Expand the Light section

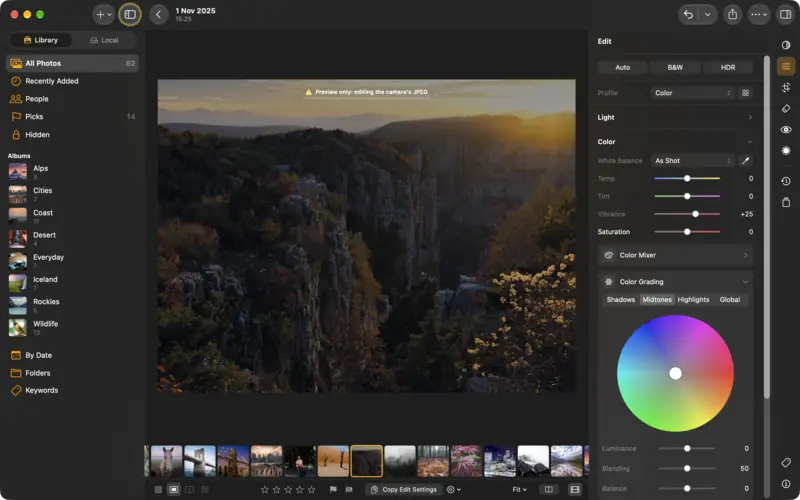(675, 117)
